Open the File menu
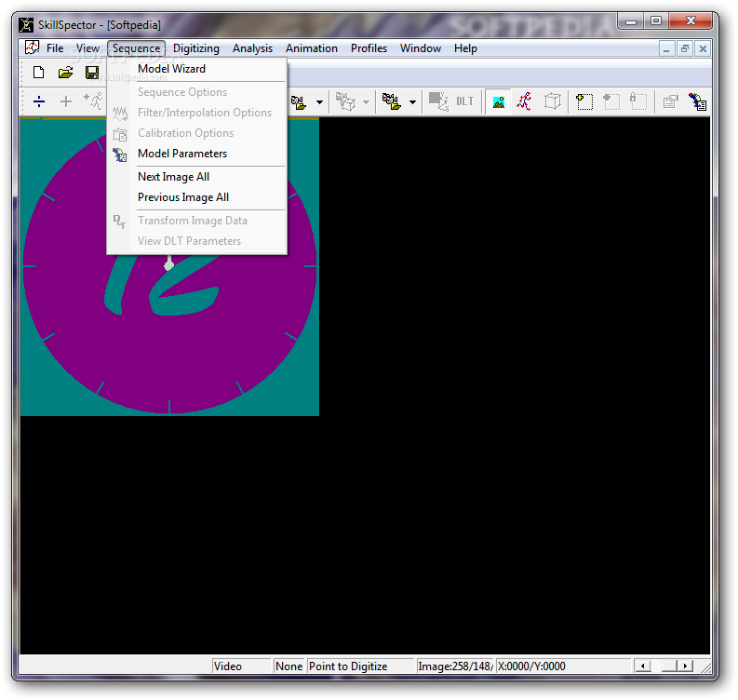738x700 pixels. [55, 48]
